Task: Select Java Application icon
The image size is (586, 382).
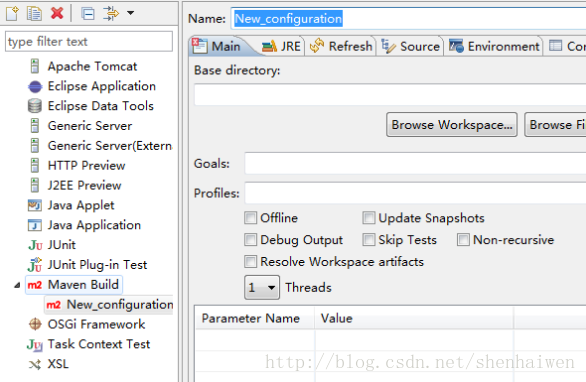Action: point(35,225)
